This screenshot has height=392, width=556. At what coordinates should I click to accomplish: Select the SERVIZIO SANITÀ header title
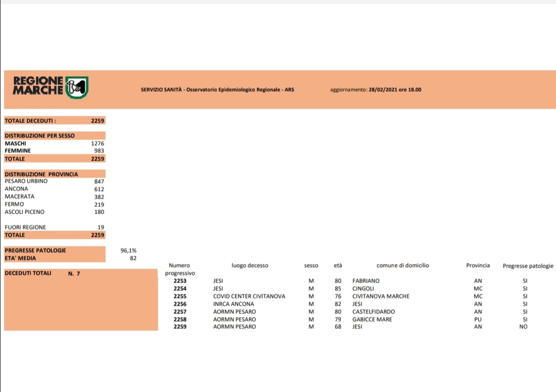coord(217,90)
